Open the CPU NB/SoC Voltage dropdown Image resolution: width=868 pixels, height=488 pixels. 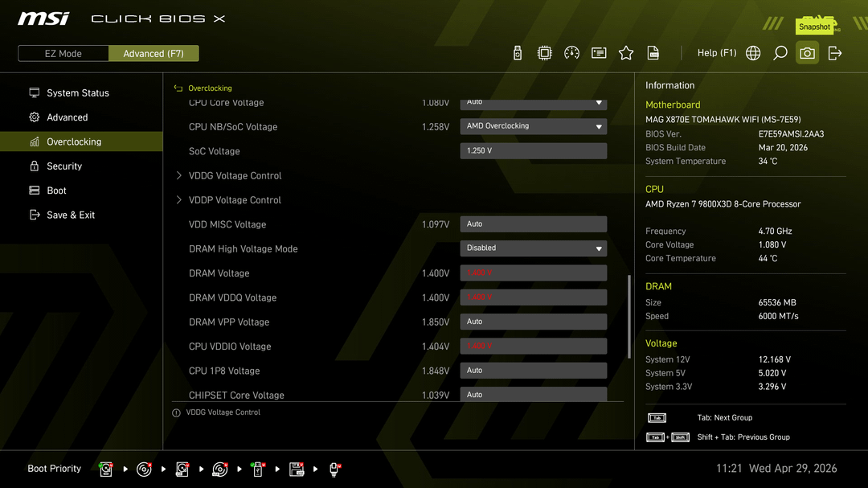coord(533,126)
